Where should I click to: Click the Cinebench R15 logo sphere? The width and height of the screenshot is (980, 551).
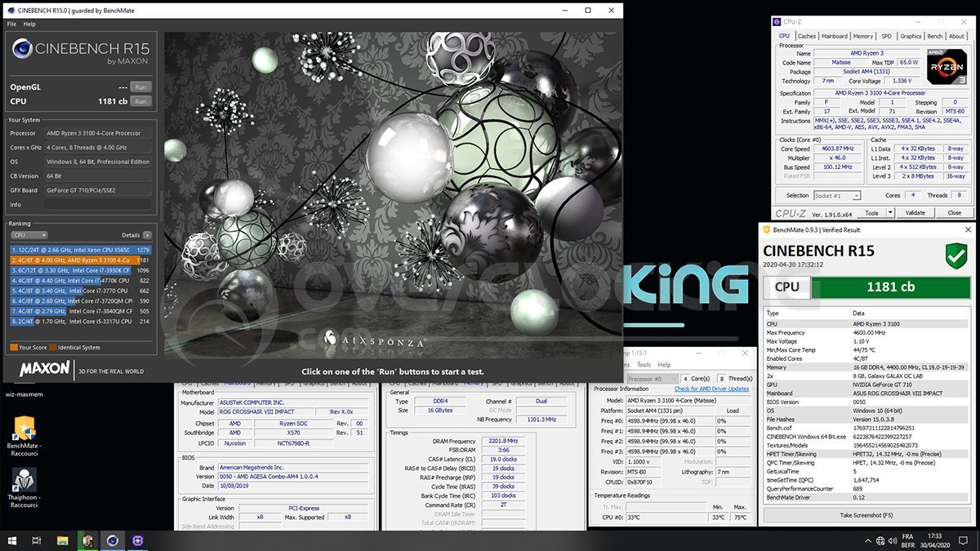pos(22,49)
